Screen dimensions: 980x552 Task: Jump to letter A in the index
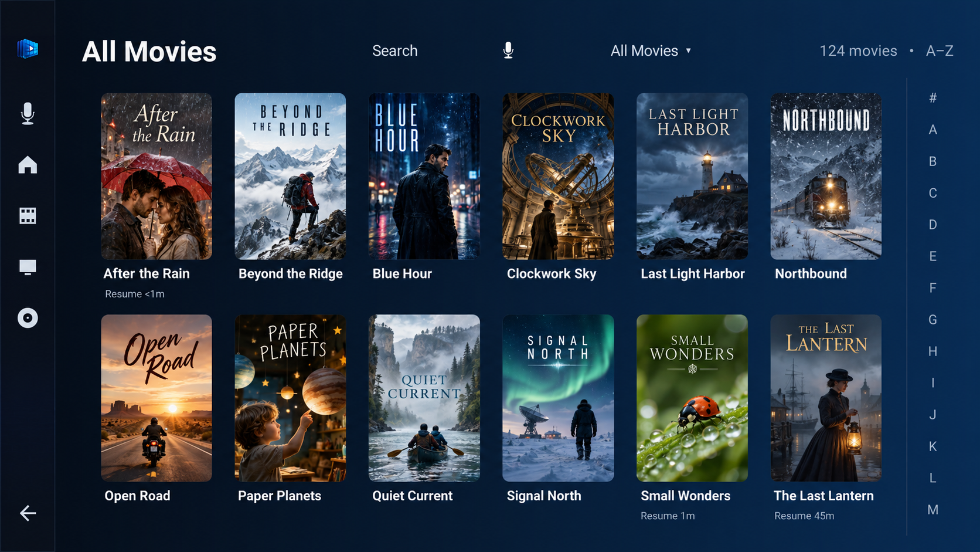[x=933, y=130]
